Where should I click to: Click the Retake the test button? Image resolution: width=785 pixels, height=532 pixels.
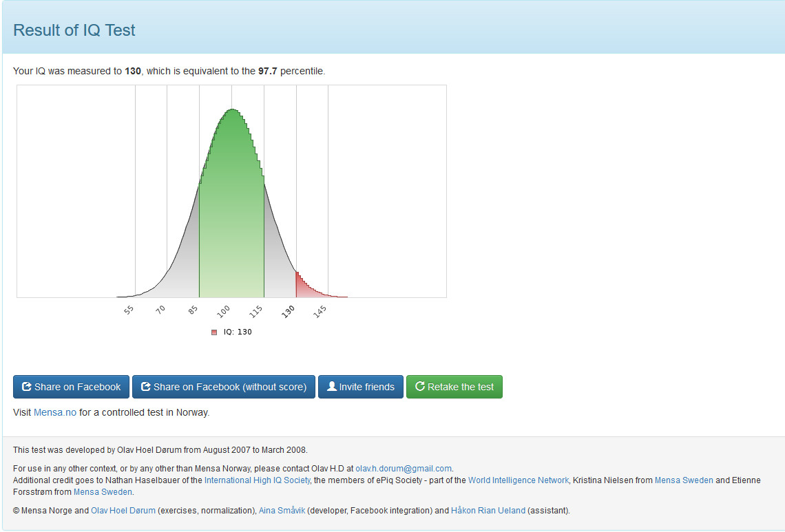click(454, 386)
